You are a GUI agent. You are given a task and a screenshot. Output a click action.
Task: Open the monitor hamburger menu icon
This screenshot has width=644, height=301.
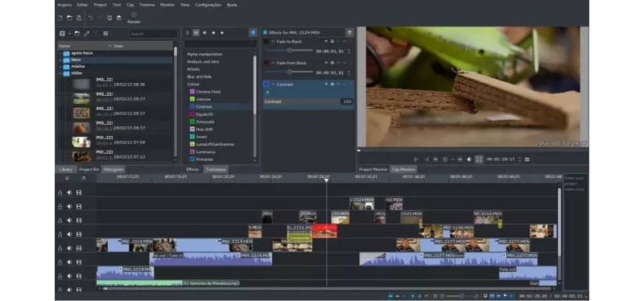tap(527, 159)
